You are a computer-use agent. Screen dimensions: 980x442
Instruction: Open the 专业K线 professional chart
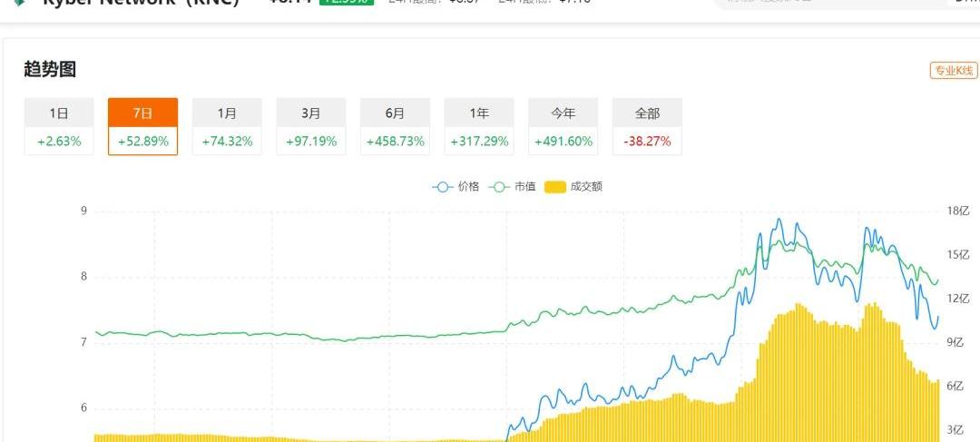coord(954,71)
